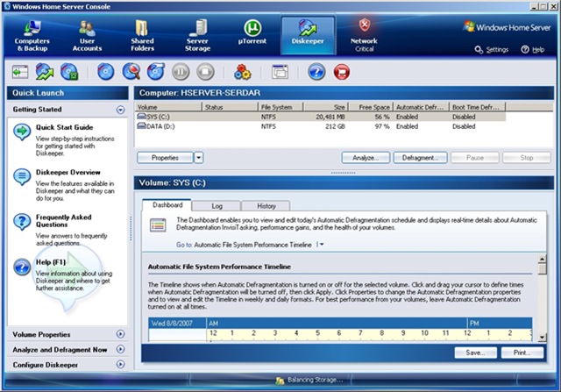Image resolution: width=561 pixels, height=392 pixels.
Task: Open Frequently Asked Questions icon
Action: (22, 222)
